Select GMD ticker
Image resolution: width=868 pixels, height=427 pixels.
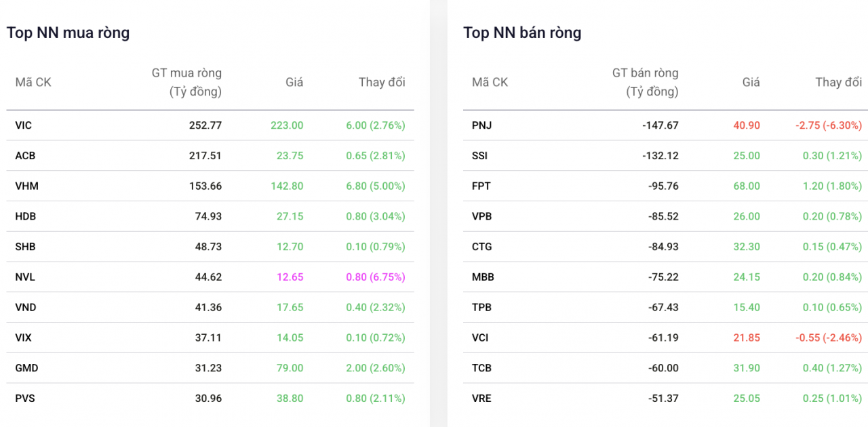tap(26, 368)
